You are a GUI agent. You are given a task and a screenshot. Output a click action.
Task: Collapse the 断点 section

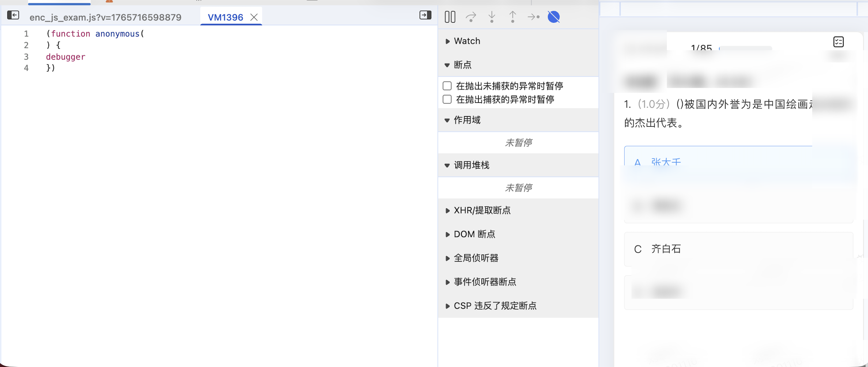pyautogui.click(x=518, y=65)
